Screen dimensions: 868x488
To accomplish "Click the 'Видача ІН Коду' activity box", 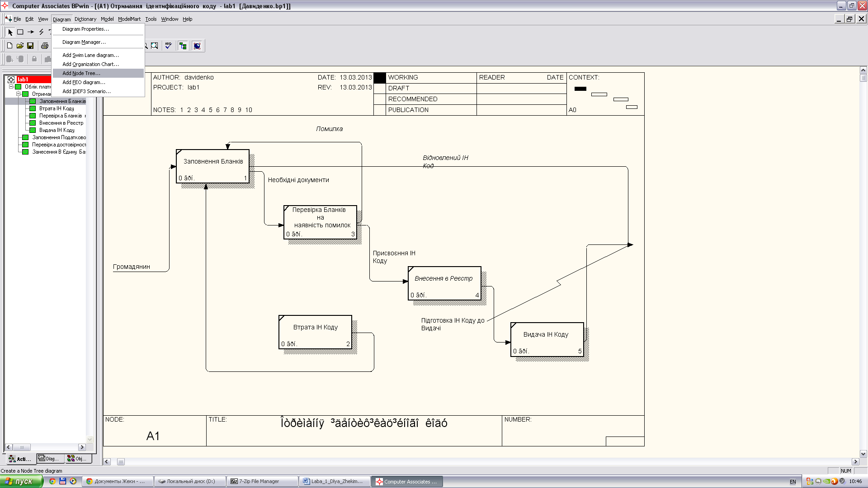I will pyautogui.click(x=547, y=339).
